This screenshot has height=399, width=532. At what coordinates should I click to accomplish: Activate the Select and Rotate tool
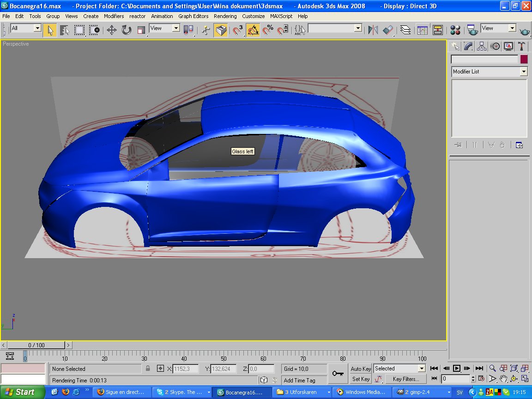coord(127,30)
